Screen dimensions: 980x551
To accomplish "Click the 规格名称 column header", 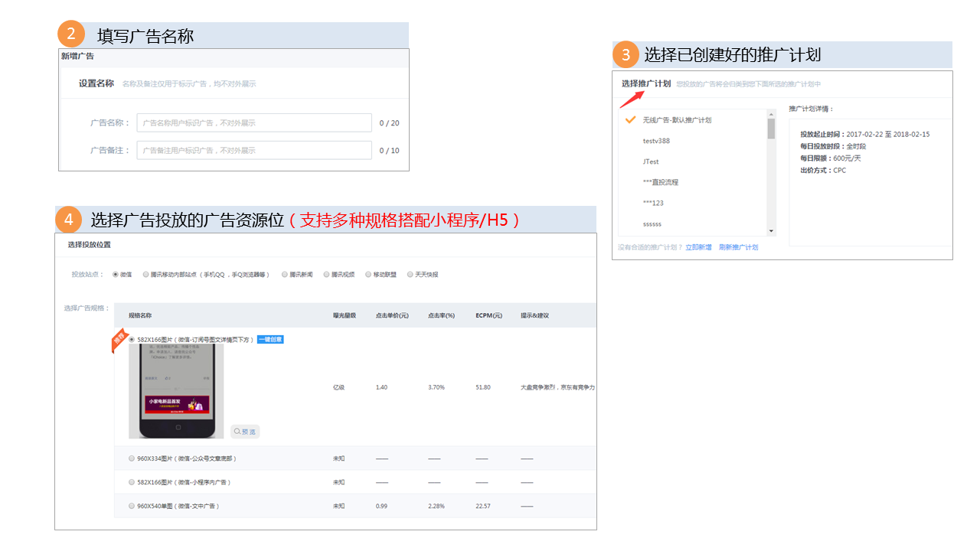I will (140, 315).
